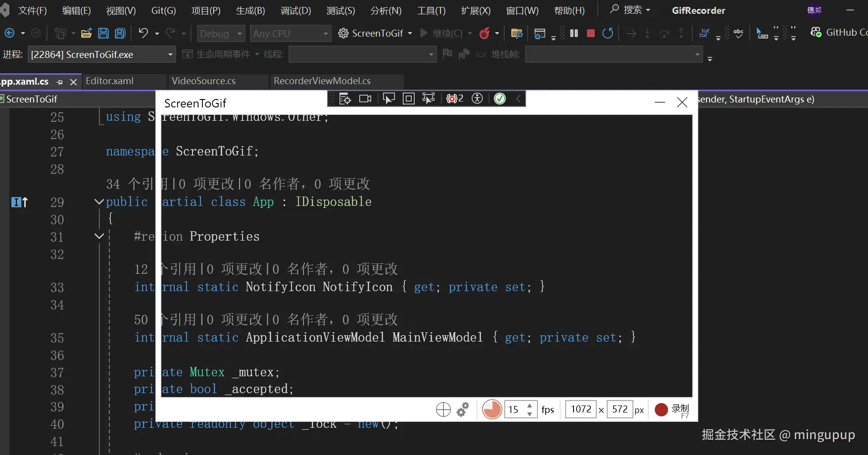Restart debugging with the circular arrow
This screenshot has width=868, height=455.
tap(608, 33)
